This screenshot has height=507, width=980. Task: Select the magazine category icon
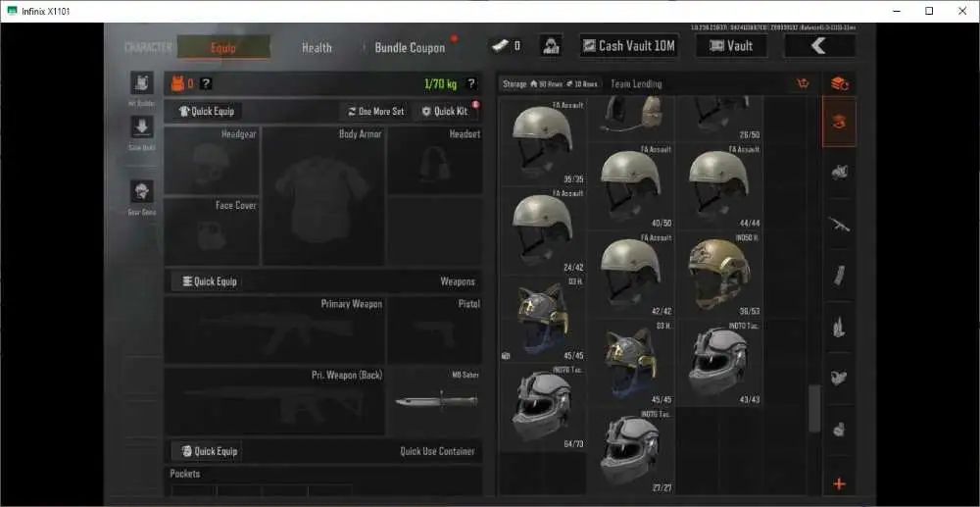840,275
